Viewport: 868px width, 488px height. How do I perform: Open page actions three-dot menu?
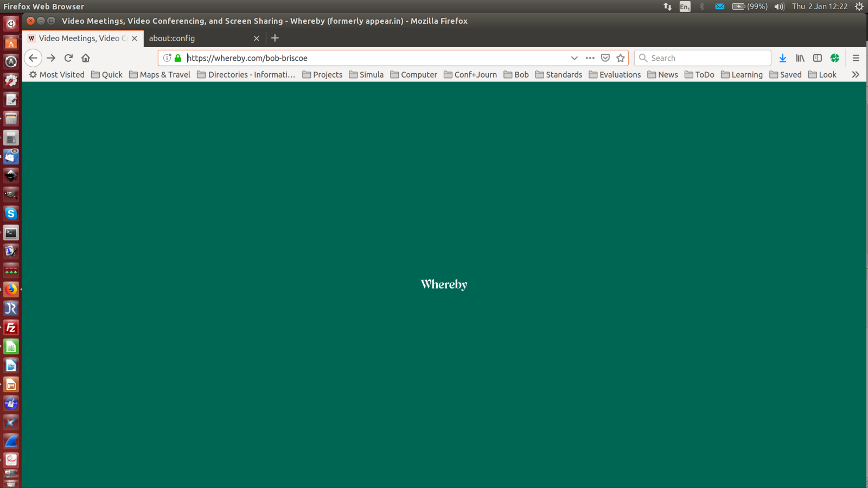tap(590, 58)
